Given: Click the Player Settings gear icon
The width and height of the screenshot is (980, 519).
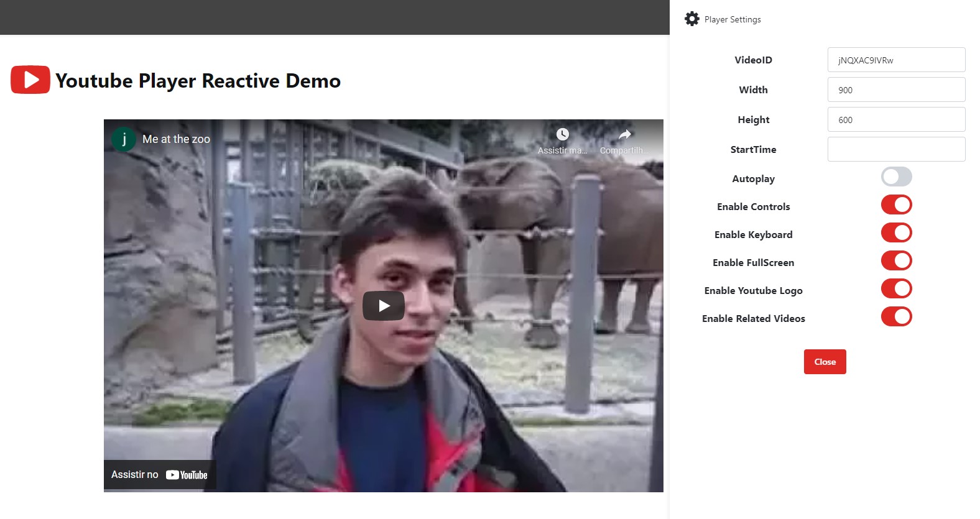Looking at the screenshot, I should pyautogui.click(x=692, y=19).
